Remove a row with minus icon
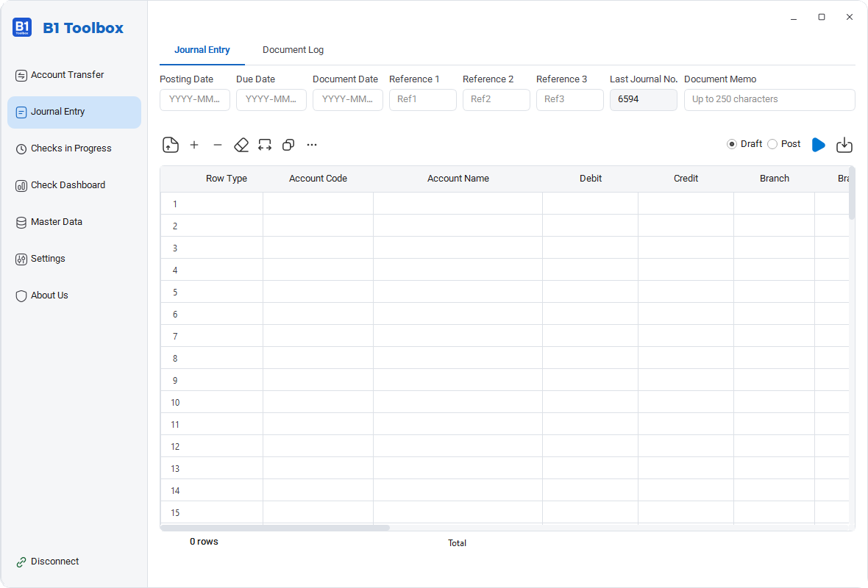Image resolution: width=868 pixels, height=588 pixels. tap(218, 145)
